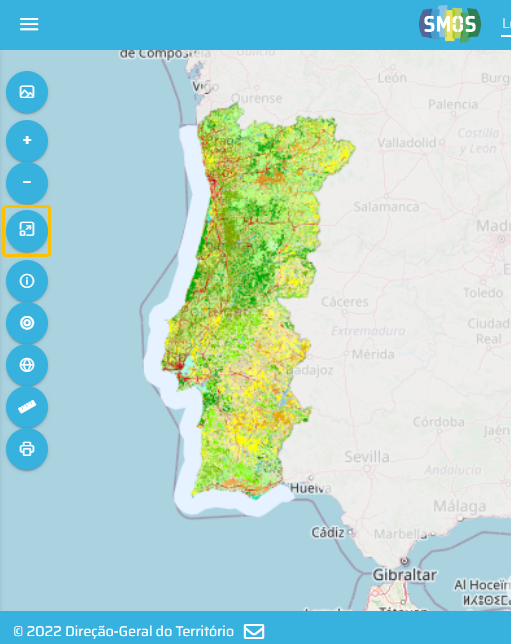Click the Córdoba label on map
The width and height of the screenshot is (511, 644).
point(439,422)
